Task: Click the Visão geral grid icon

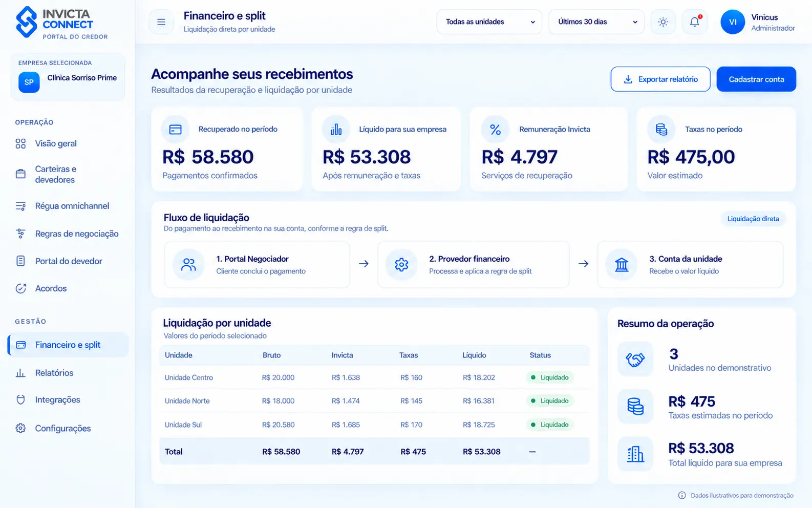Action: point(20,143)
